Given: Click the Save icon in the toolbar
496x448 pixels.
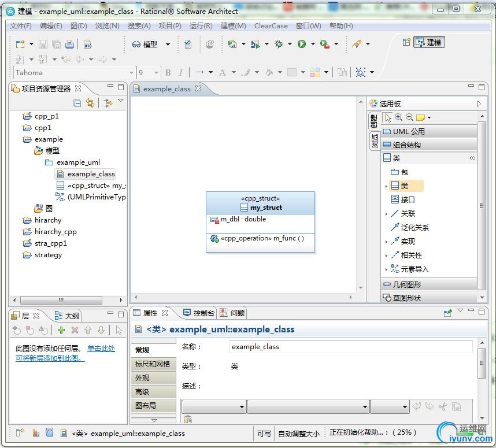Looking at the screenshot, I should (43, 45).
